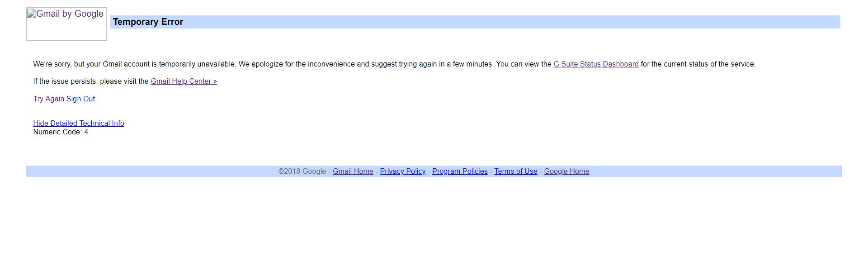Open Gmail Home footer link

click(x=353, y=171)
